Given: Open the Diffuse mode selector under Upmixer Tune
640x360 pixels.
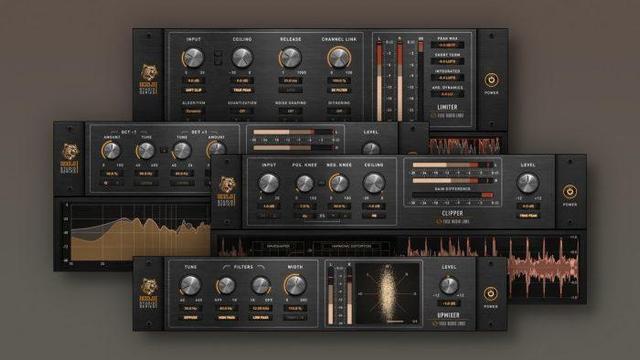Looking at the screenshot, I should (x=191, y=318).
